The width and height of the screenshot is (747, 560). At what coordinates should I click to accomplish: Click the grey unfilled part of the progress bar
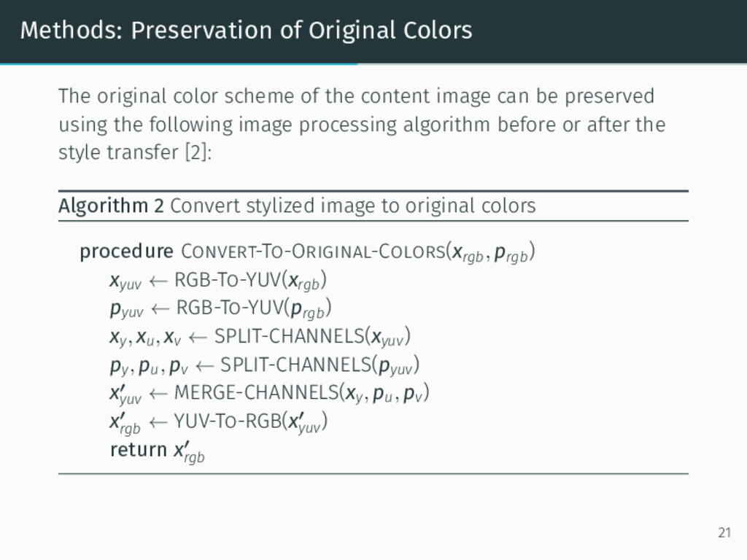click(x=552, y=64)
